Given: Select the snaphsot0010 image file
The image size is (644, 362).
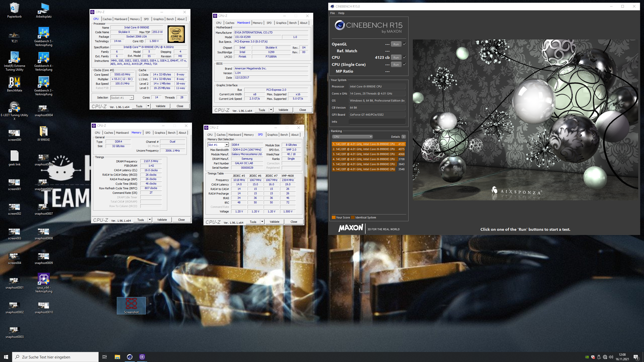Looking at the screenshot, I should tap(44, 308).
